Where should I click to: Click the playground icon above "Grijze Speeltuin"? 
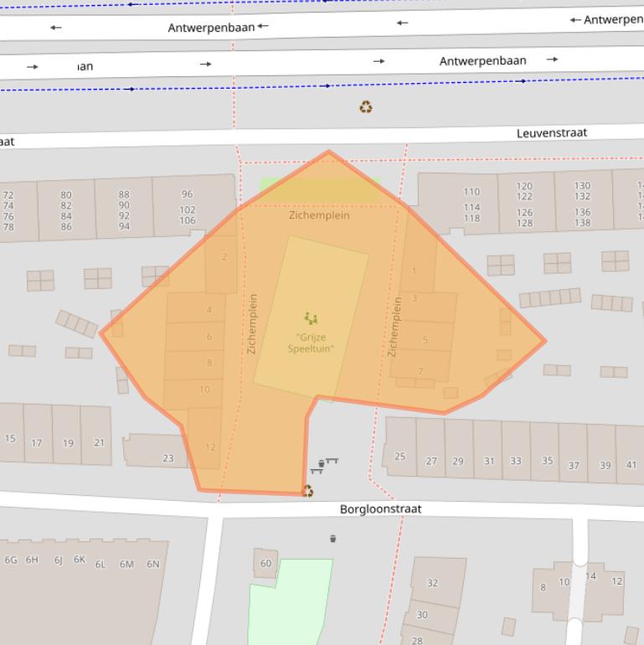(311, 318)
